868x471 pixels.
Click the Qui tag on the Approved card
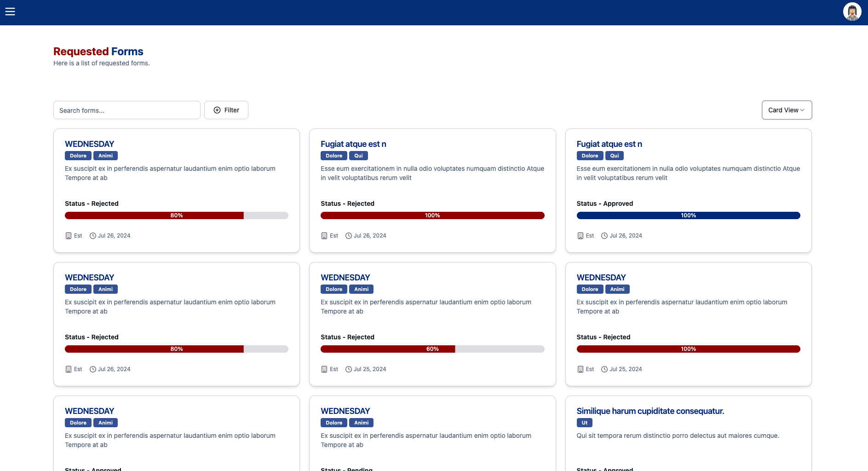(614, 156)
